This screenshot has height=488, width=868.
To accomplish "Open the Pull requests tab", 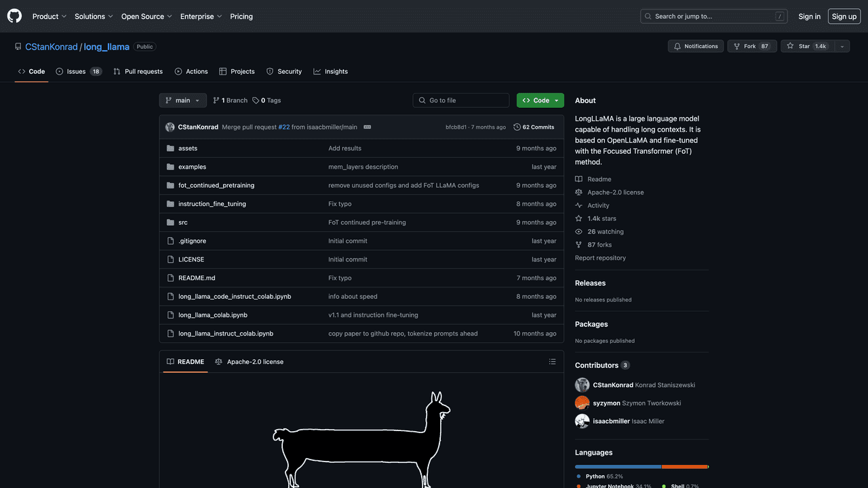I will click(138, 71).
